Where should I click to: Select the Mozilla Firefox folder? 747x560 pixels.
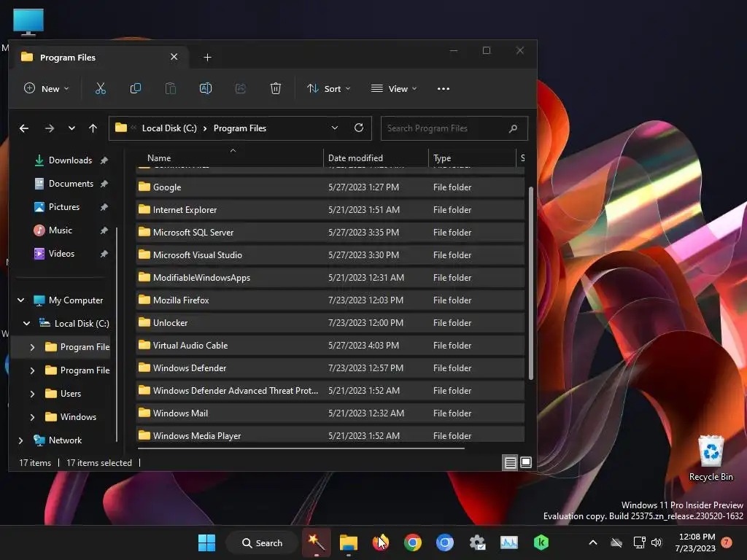[330, 300]
